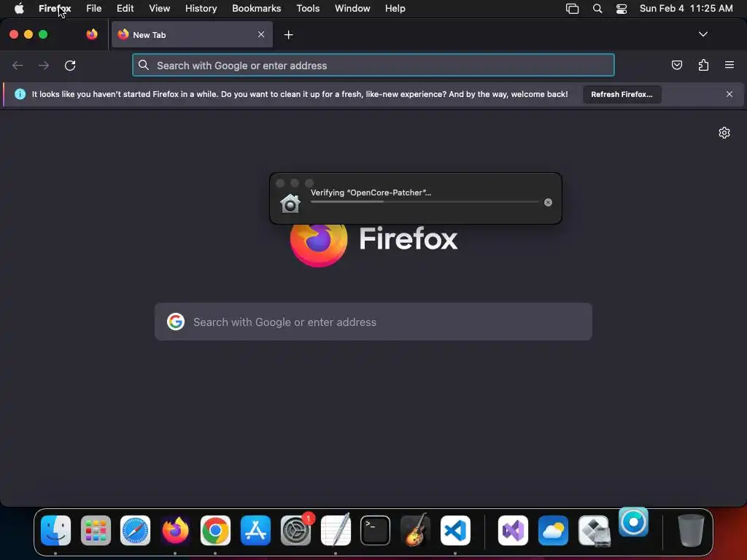Click the date and time in menu bar
This screenshot has width=747, height=560.
coord(686,9)
